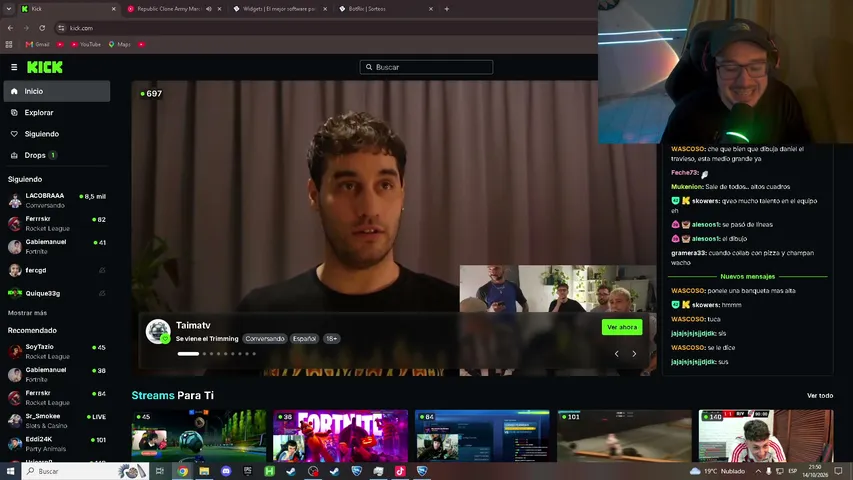This screenshot has width=853, height=480.
Task: Open LACOBRAAA channel from Siguiendo list
Action: point(57,200)
